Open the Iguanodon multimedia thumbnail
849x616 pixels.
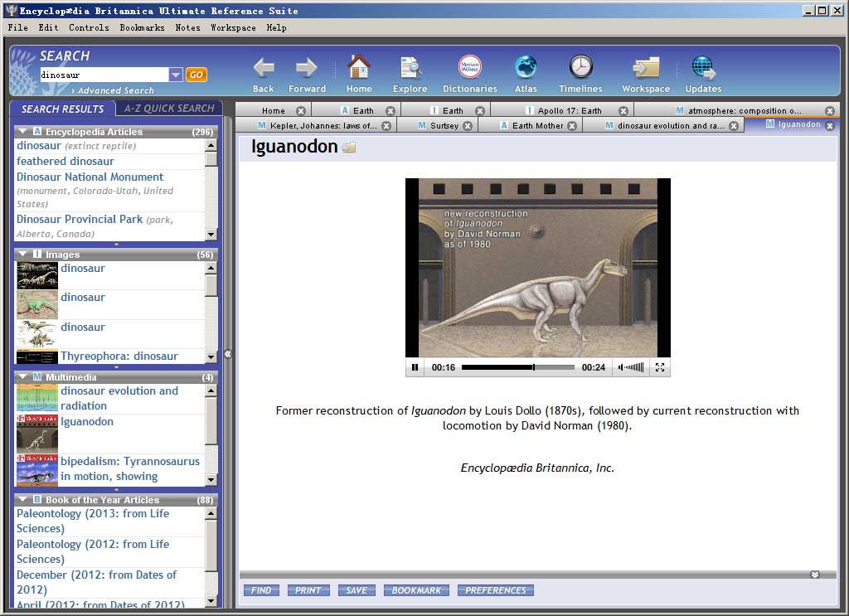pos(36,434)
